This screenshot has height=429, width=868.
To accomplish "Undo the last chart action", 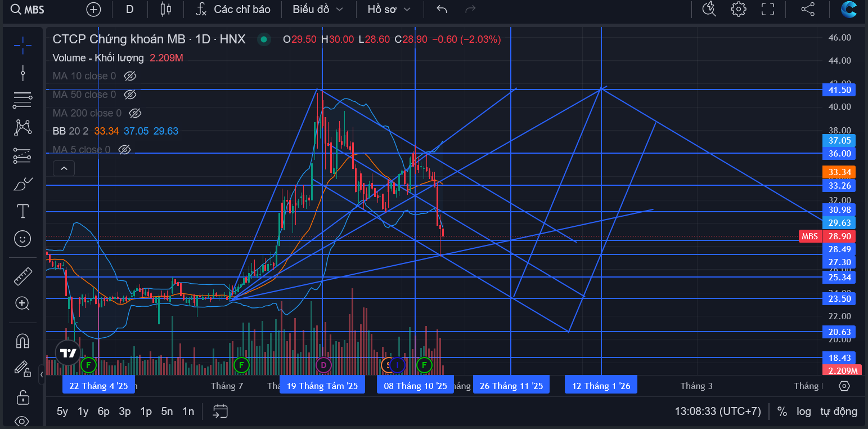I will (x=442, y=9).
